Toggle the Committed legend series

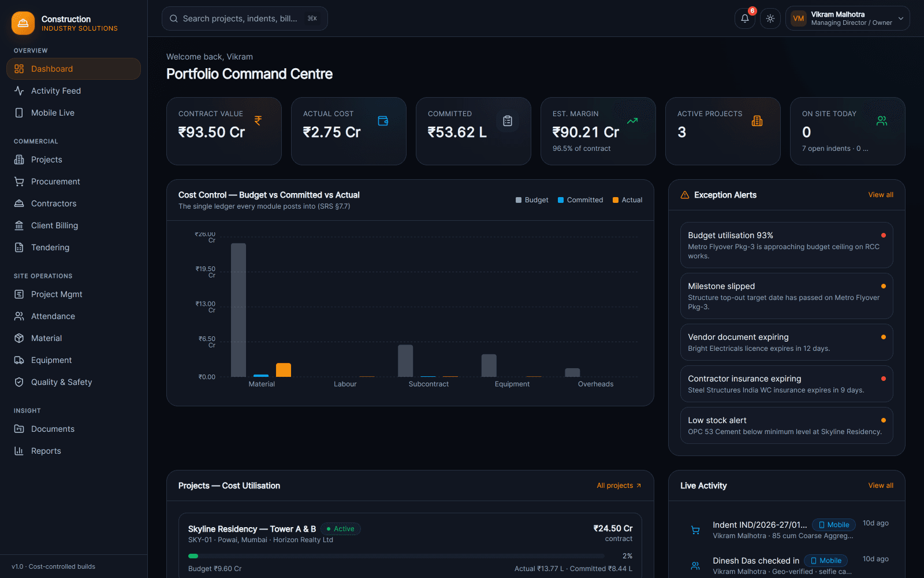pyautogui.click(x=580, y=200)
